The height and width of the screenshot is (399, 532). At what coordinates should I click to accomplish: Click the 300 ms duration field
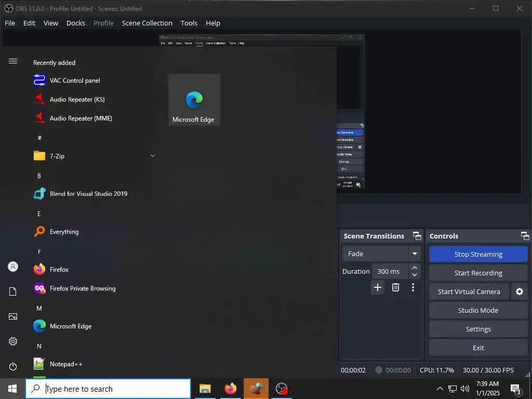[x=390, y=271]
